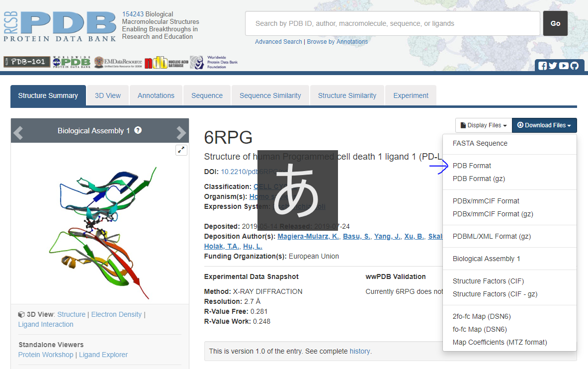The image size is (588, 369).
Task: Open the PDB-101 logo link
Action: pos(27,62)
